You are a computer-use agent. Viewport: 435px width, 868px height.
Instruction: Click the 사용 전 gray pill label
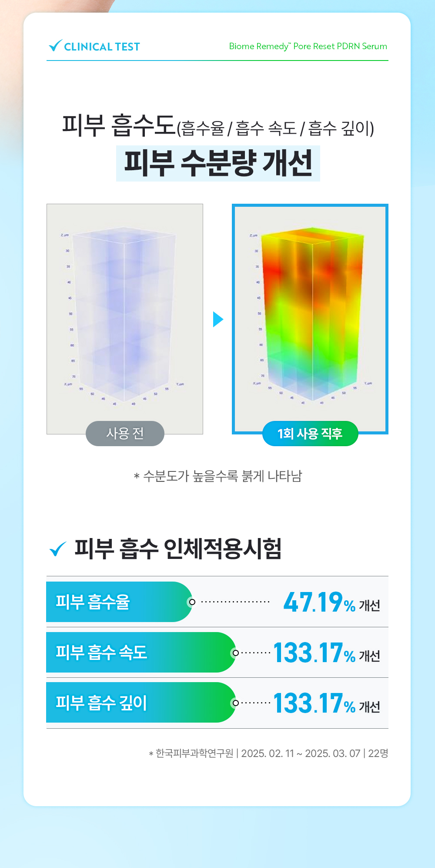click(x=125, y=434)
